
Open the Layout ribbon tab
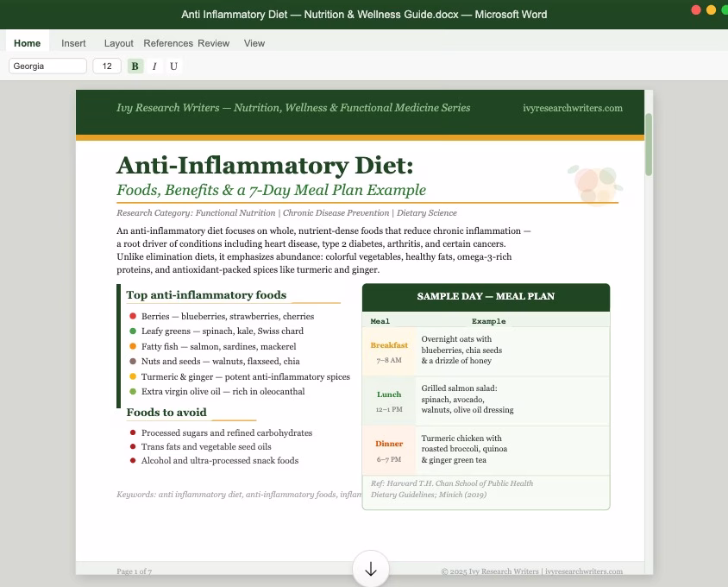118,42
